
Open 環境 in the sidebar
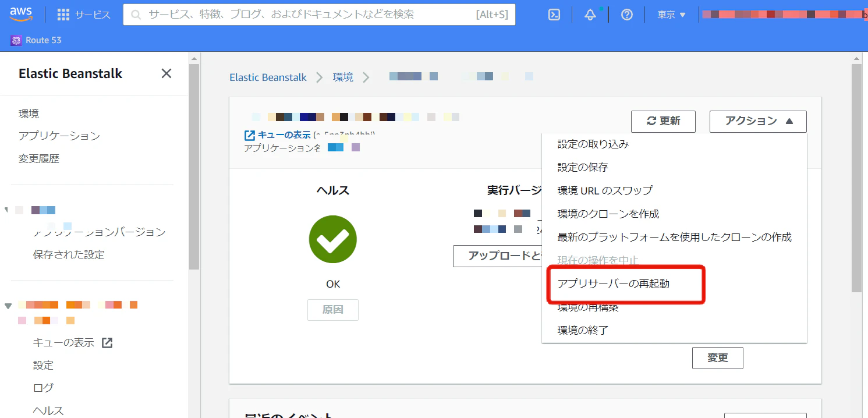(x=29, y=114)
